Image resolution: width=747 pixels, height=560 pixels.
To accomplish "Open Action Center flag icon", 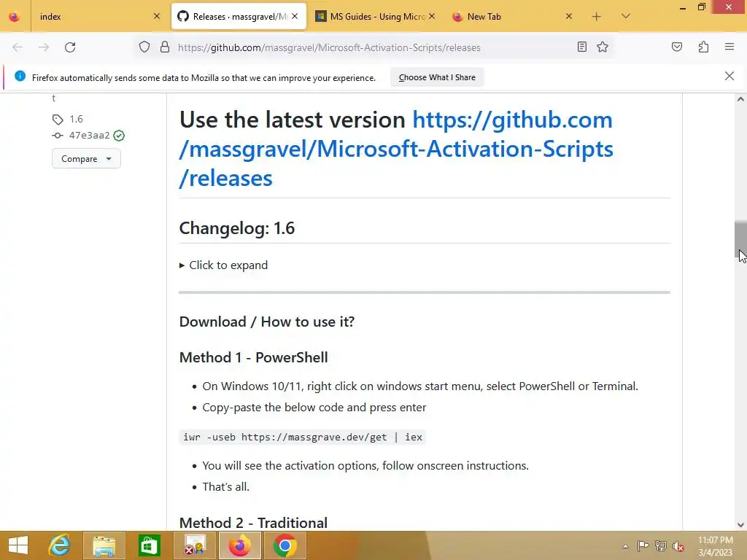I will click(643, 546).
